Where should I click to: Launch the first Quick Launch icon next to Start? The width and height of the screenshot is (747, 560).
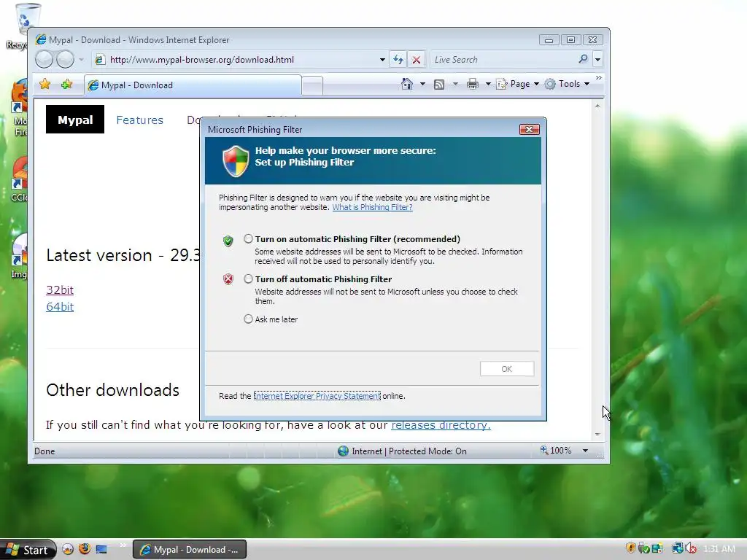point(68,549)
